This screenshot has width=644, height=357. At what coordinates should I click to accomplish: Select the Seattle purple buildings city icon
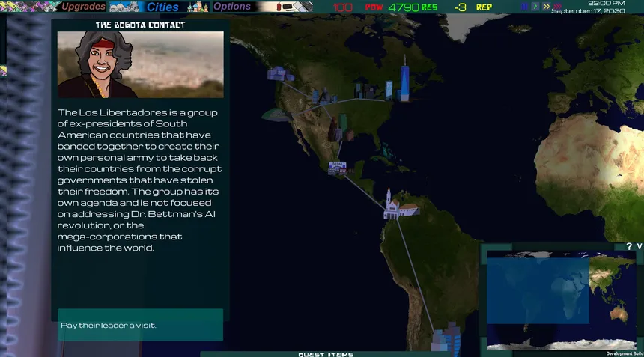coord(281,74)
